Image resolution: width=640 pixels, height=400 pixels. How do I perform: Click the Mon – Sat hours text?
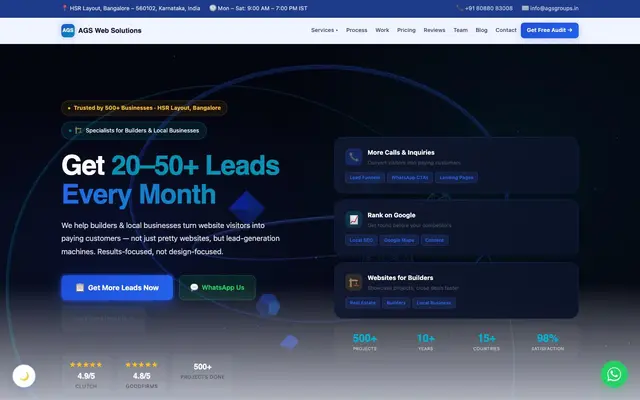tap(262, 8)
